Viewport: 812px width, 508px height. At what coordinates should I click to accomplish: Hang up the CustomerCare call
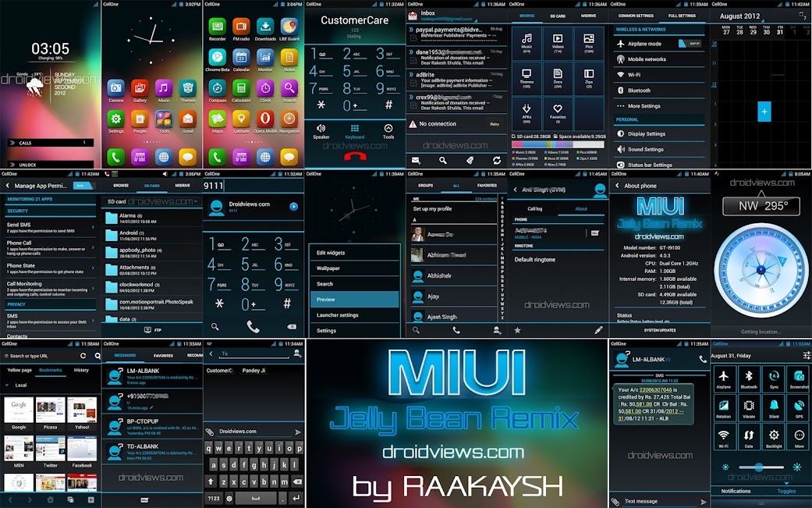[x=355, y=156]
